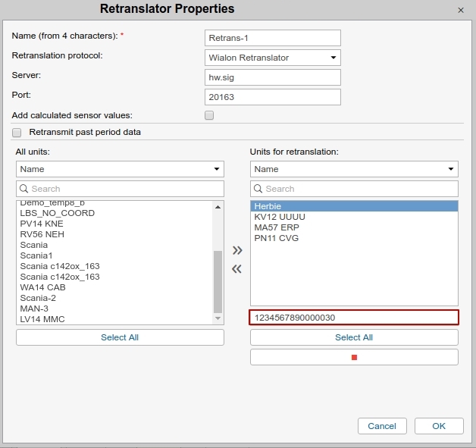Select Scania-2 in the All units list
Viewport: 476px width, 448px height.
tap(38, 298)
